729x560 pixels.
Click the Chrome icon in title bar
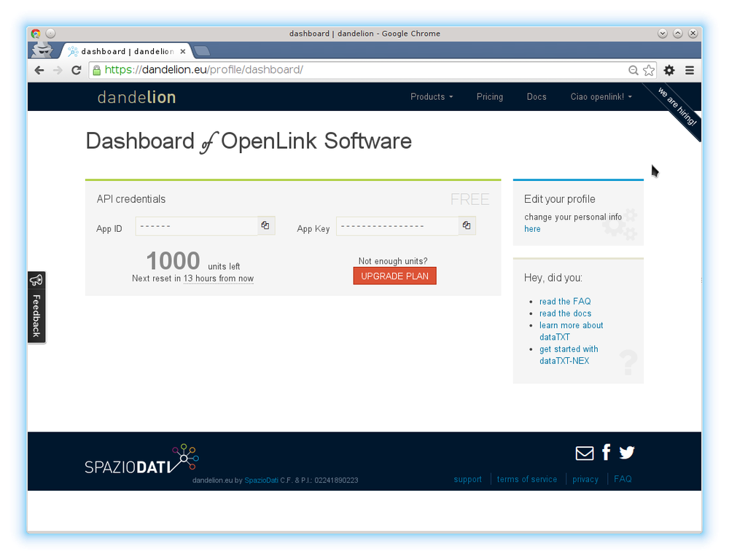[x=36, y=34]
